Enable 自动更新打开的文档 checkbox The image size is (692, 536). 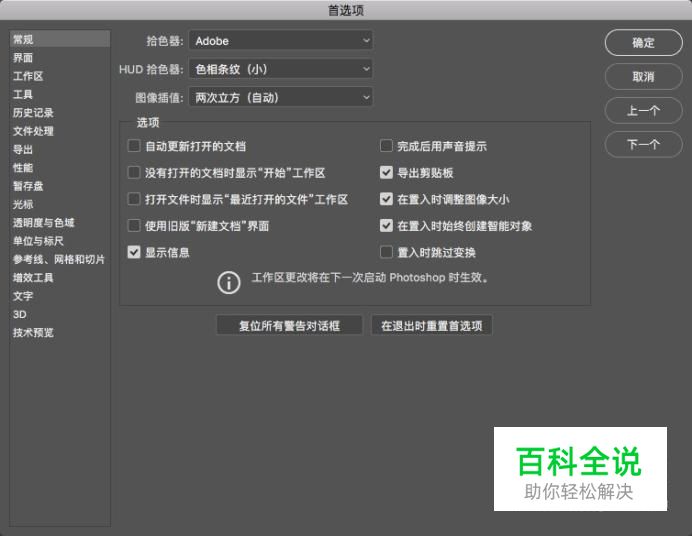134,146
